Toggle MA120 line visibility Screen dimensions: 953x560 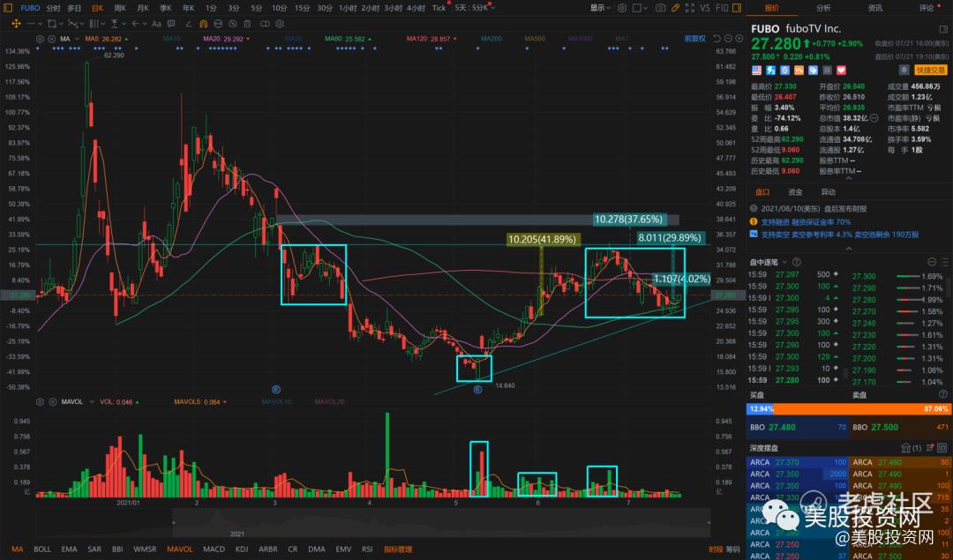(x=431, y=39)
